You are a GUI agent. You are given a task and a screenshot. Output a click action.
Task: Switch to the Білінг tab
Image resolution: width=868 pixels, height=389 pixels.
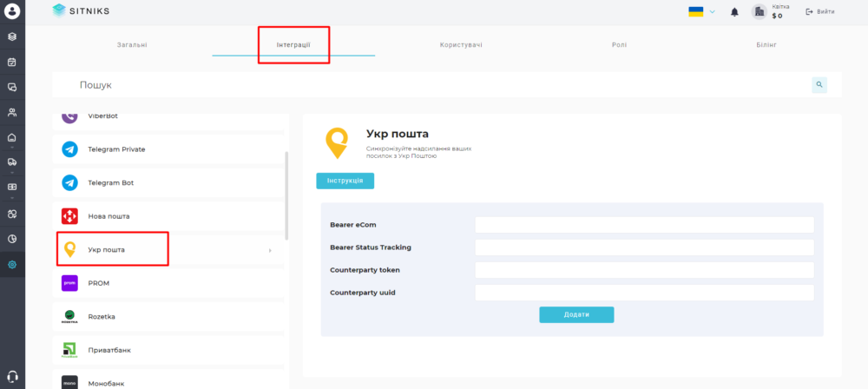point(766,44)
